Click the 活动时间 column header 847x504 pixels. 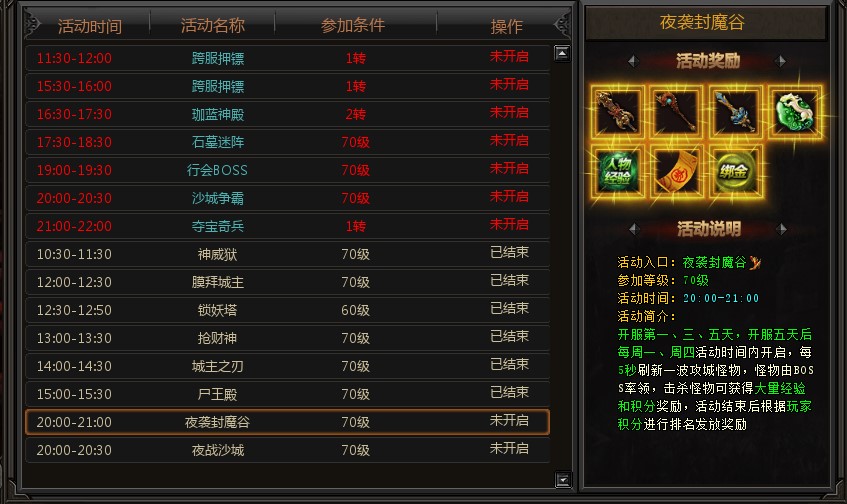point(90,25)
